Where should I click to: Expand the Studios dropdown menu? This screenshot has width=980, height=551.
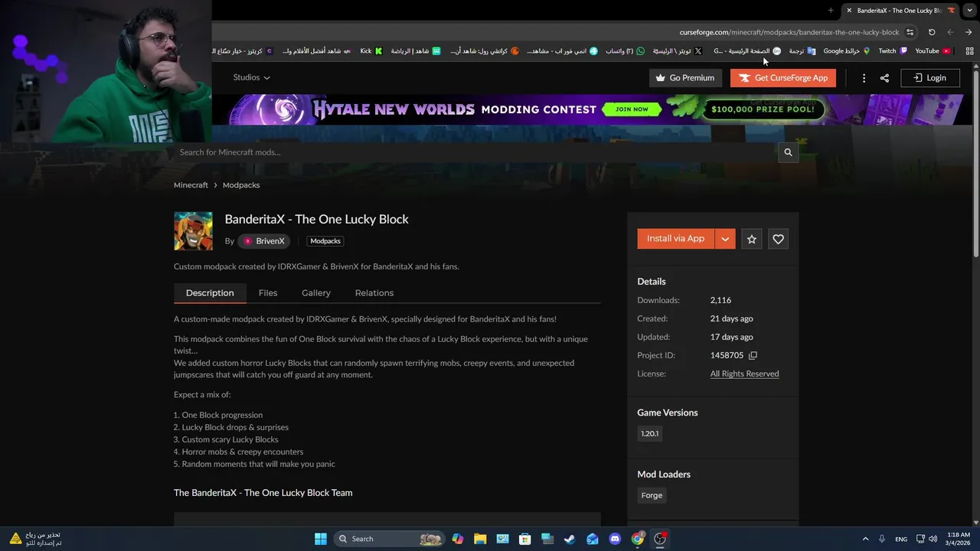252,77
